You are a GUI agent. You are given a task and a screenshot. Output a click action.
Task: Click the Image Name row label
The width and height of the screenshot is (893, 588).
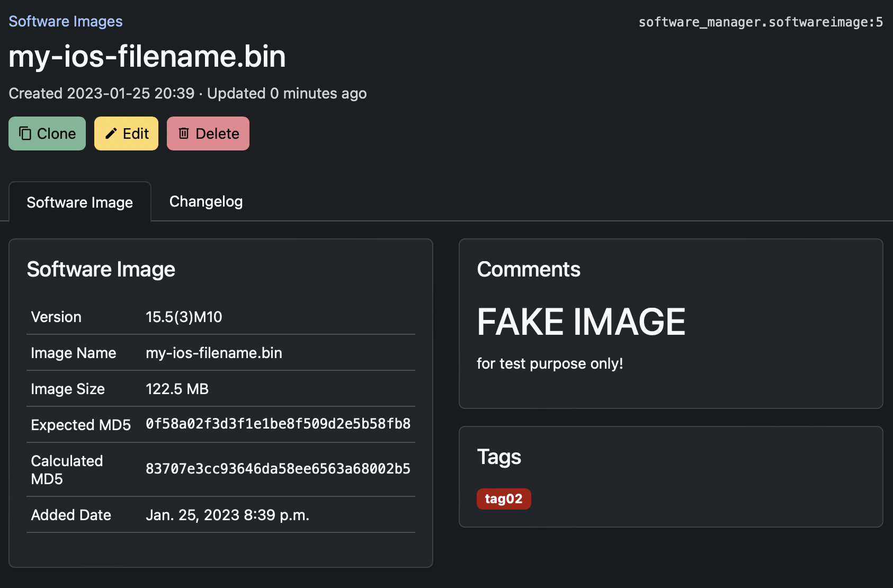[74, 353]
